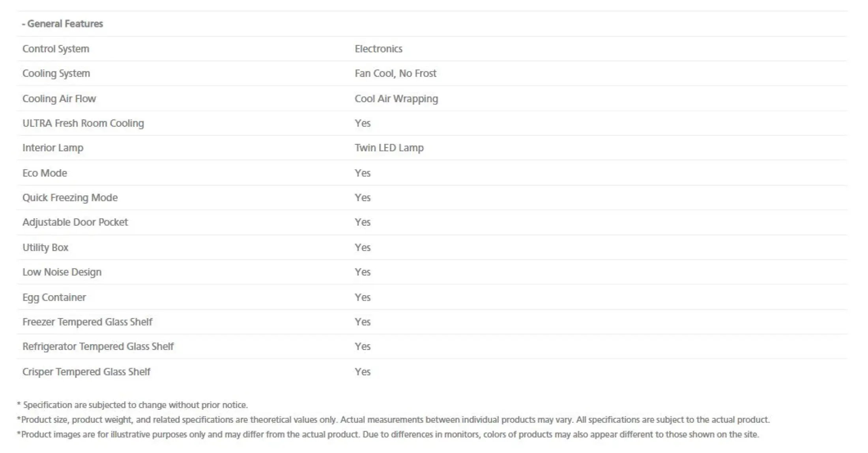Click Refrigerator Tempered Glass Shelf label
The image size is (868, 453).
pos(98,346)
